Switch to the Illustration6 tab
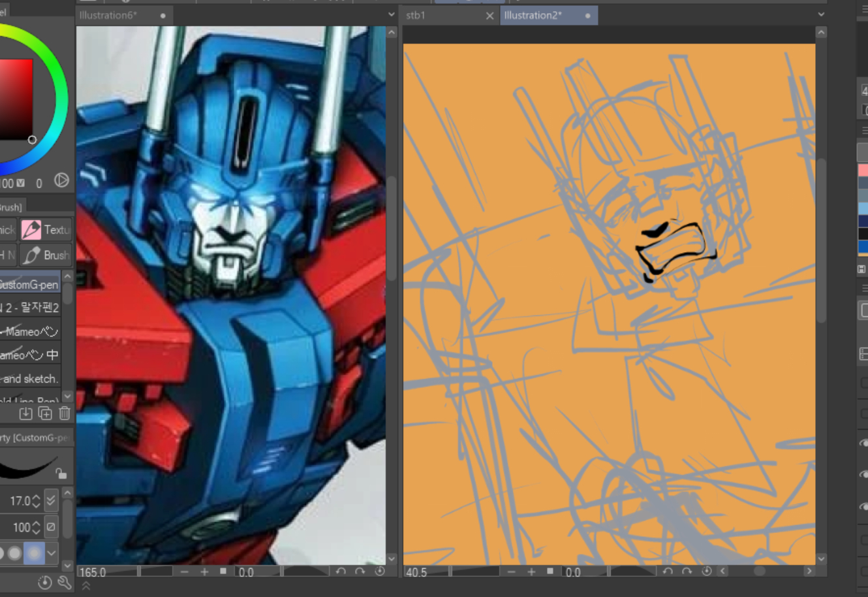Screen dimensions: 868x597 108,15
